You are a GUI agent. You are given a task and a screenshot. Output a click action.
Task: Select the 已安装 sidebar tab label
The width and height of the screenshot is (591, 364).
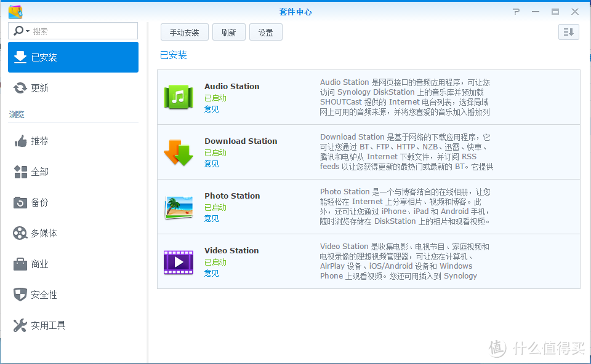click(44, 57)
